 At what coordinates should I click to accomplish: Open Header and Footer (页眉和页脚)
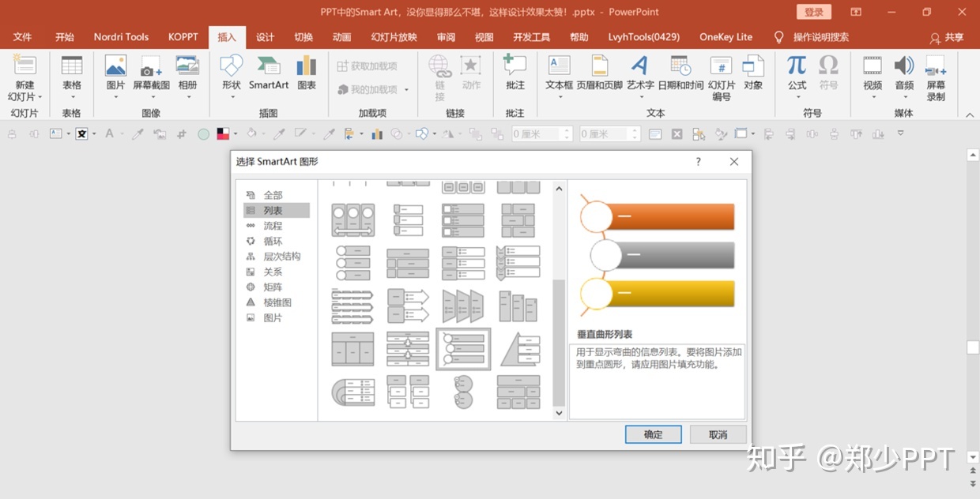tap(599, 73)
